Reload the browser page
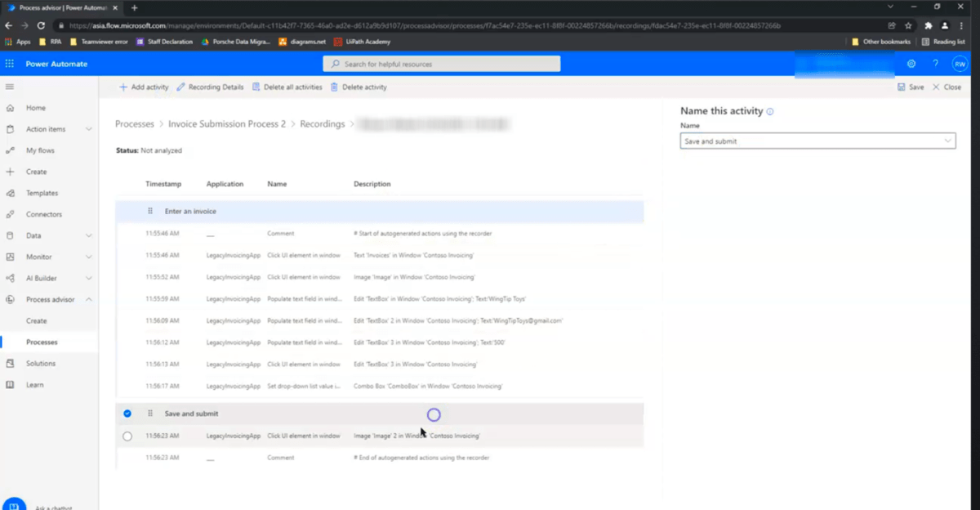Screen dimensions: 980x510 (41, 25)
